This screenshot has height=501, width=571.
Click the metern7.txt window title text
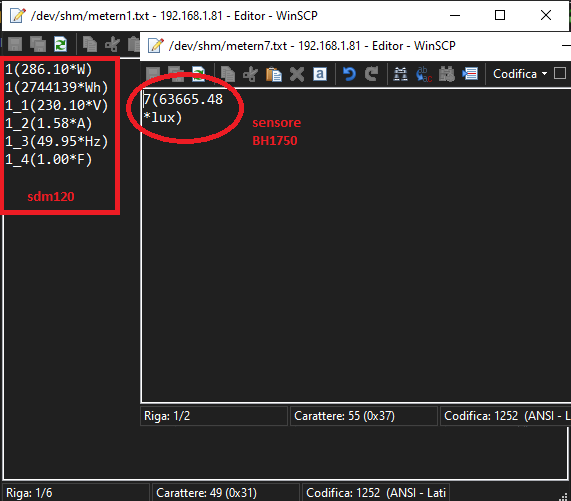[x=312, y=46]
